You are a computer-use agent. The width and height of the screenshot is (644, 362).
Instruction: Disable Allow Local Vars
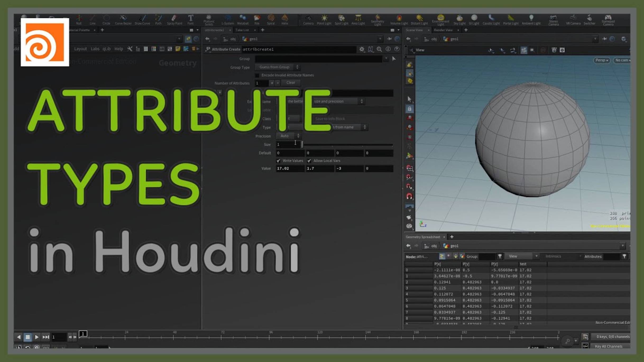click(x=309, y=161)
